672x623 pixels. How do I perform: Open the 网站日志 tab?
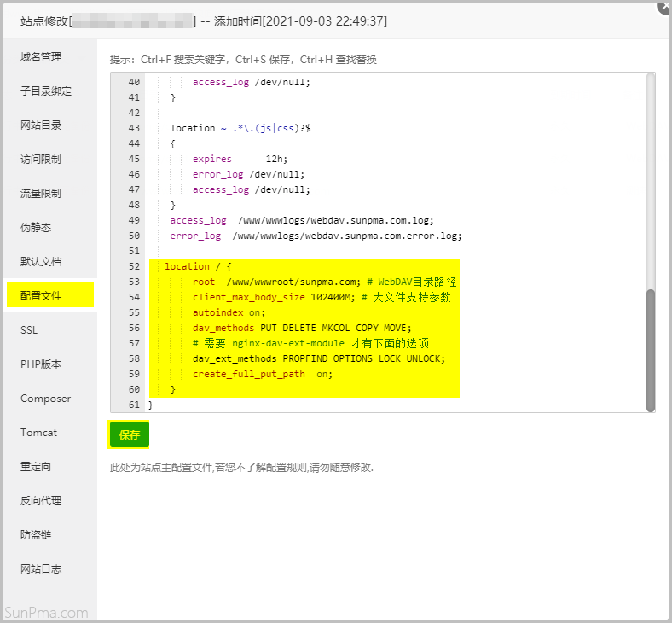[41, 569]
